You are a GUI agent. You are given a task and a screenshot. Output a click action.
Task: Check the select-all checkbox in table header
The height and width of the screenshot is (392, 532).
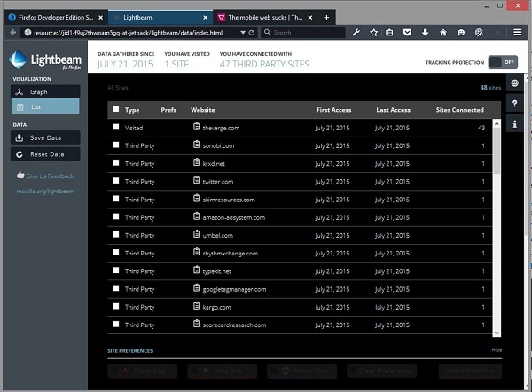click(x=115, y=110)
